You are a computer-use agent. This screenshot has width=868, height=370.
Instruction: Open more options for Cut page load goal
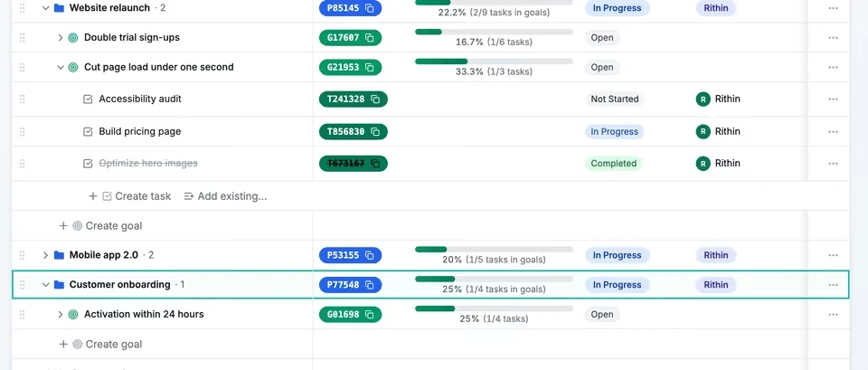click(x=833, y=68)
